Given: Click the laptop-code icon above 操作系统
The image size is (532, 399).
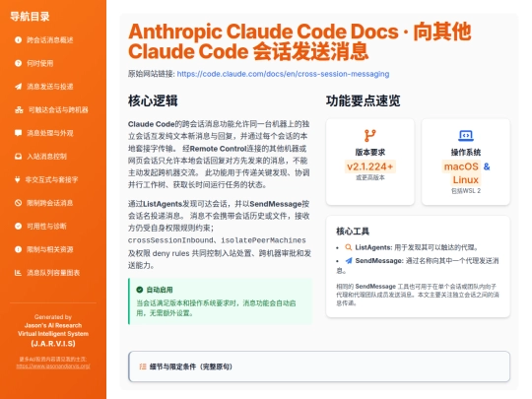Looking at the screenshot, I should coord(465,136).
